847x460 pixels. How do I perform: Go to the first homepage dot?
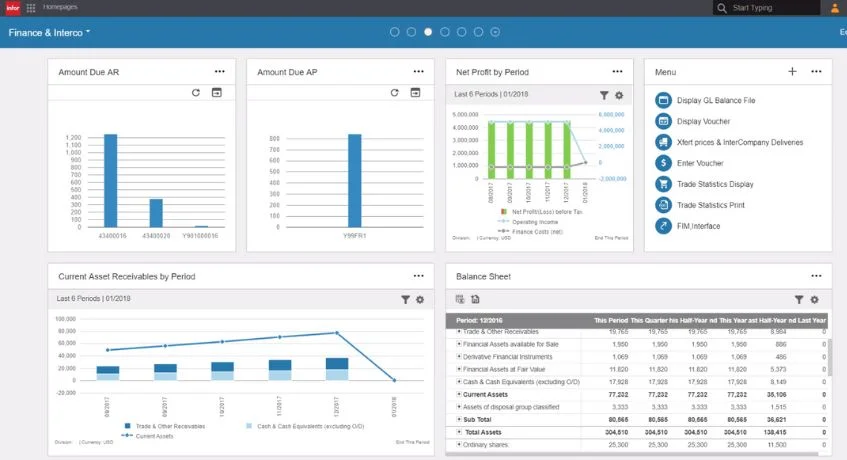[394, 32]
